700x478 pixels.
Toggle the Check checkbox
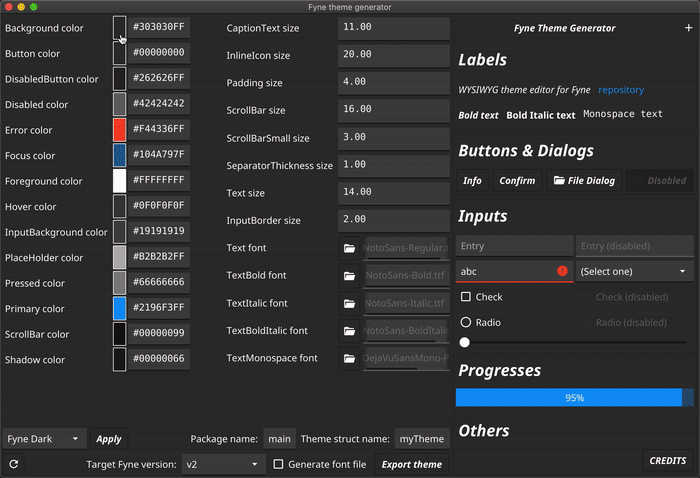[x=466, y=296]
